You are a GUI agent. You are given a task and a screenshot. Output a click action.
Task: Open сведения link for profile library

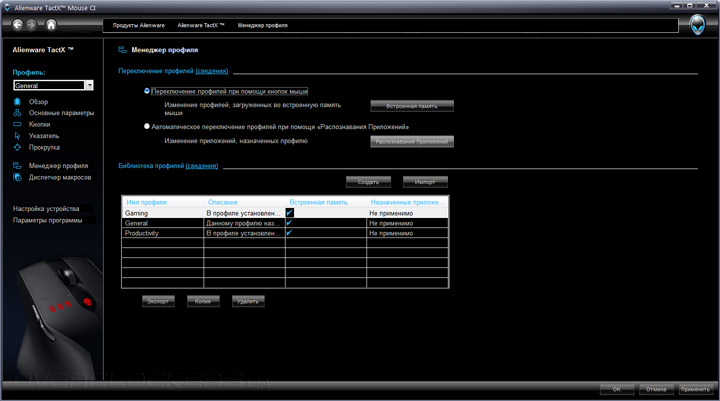coord(202,165)
